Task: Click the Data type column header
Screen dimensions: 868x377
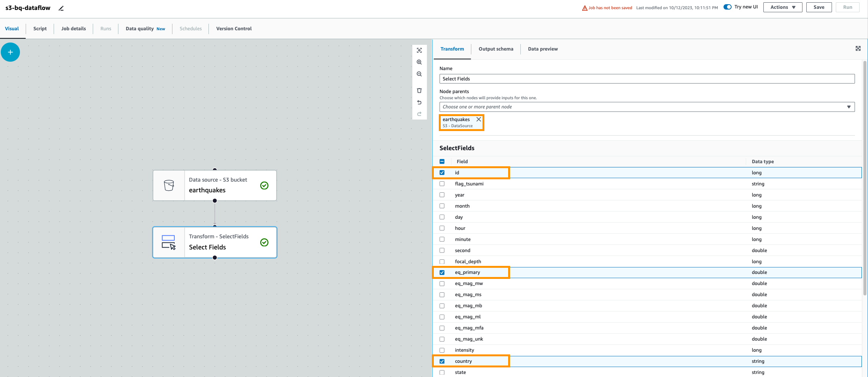Action: coord(763,162)
